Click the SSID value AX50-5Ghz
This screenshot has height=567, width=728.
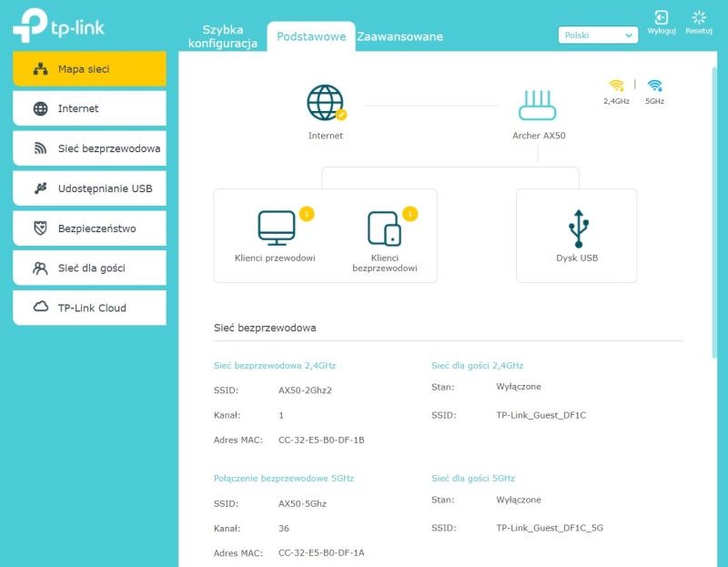tap(302, 504)
